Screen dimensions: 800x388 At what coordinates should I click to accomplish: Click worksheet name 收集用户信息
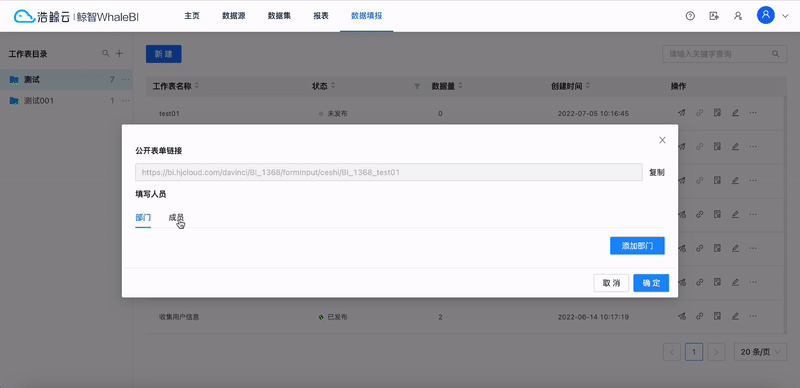click(x=179, y=317)
